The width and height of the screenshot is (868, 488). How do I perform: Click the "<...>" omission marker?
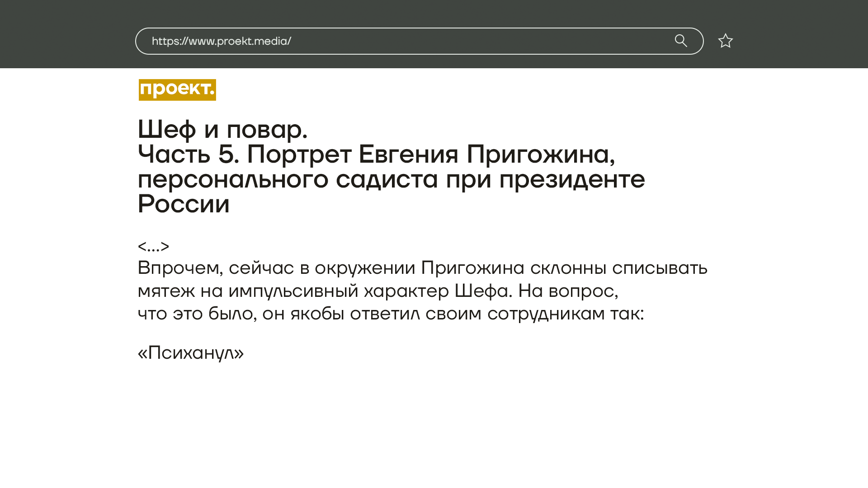click(153, 247)
